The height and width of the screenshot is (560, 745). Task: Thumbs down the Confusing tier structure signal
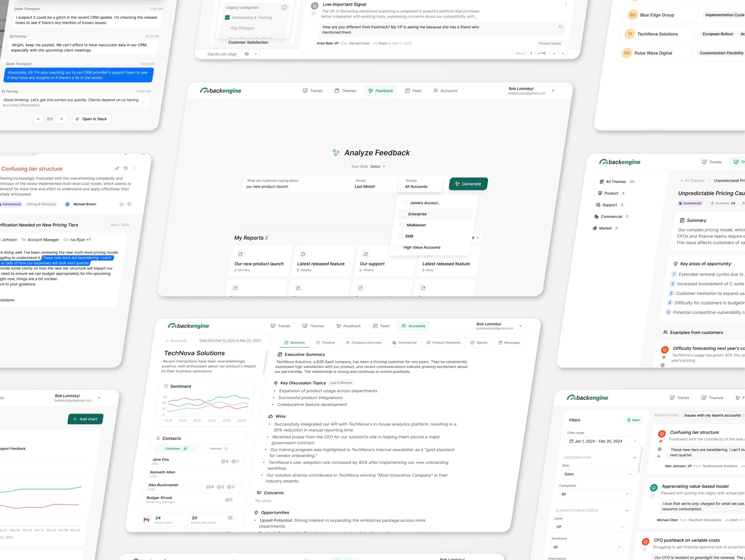[129, 204]
